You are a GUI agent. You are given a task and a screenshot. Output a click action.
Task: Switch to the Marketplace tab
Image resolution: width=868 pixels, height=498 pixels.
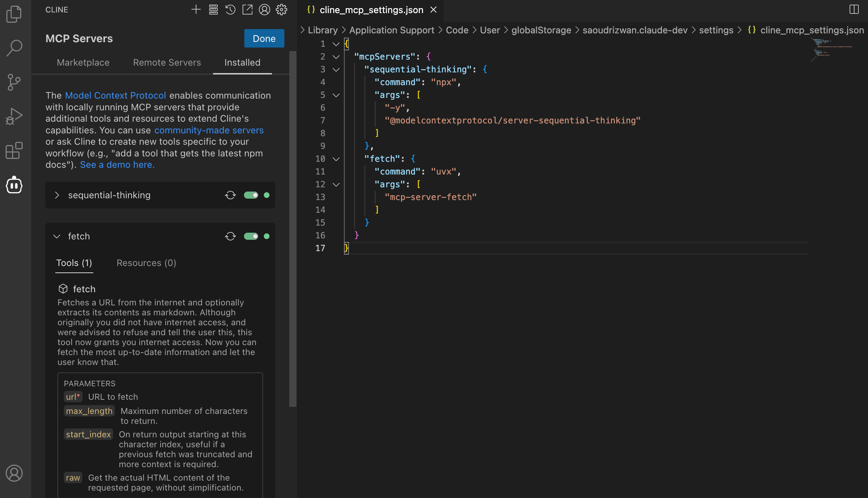[83, 62]
